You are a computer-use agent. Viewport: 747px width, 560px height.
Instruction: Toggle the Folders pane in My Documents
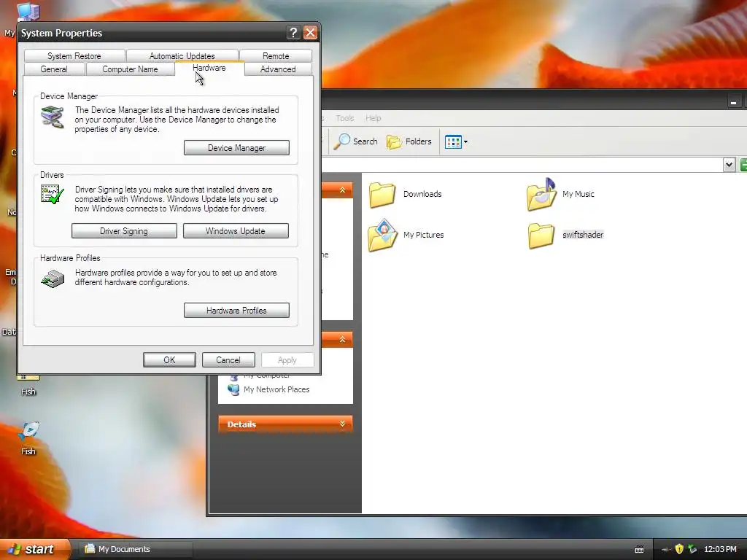click(x=409, y=141)
